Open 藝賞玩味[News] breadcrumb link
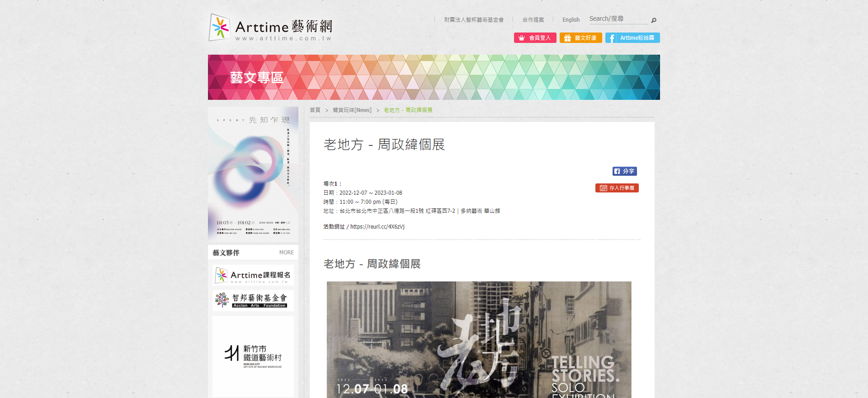 (352, 110)
